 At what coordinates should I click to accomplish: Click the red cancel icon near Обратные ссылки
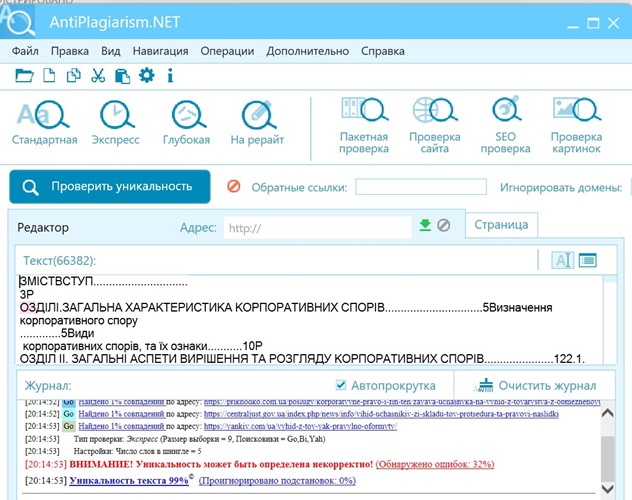tap(234, 186)
